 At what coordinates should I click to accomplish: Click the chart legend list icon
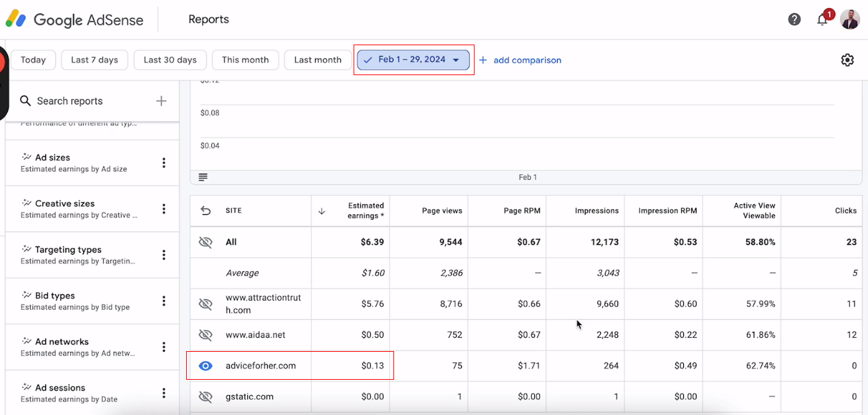203,177
